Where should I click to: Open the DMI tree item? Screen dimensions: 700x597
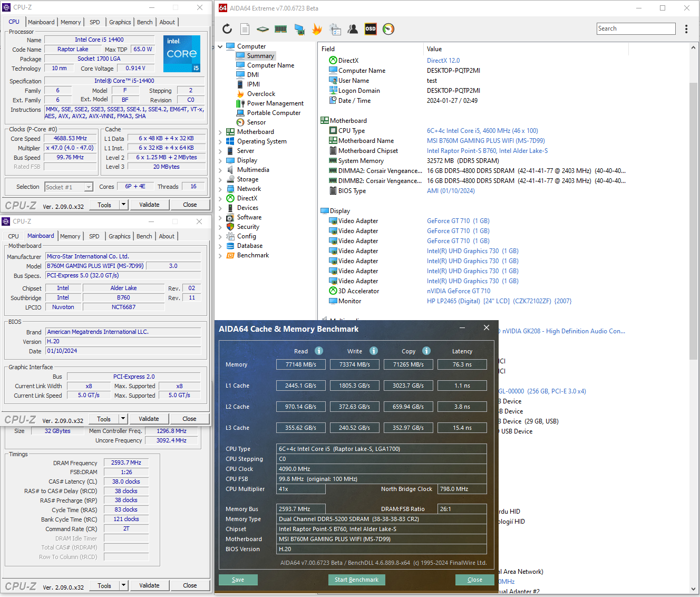[253, 75]
